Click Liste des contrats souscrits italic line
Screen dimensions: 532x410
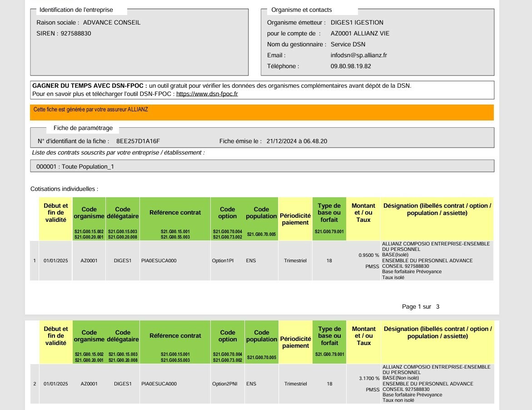click(118, 153)
